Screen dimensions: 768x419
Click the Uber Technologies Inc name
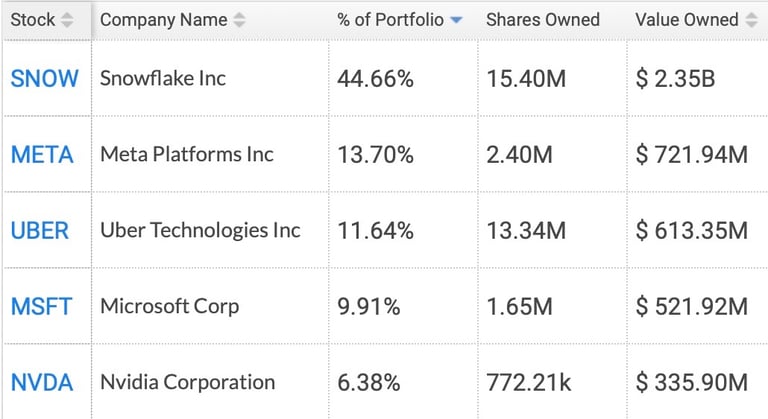pyautogui.click(x=200, y=231)
